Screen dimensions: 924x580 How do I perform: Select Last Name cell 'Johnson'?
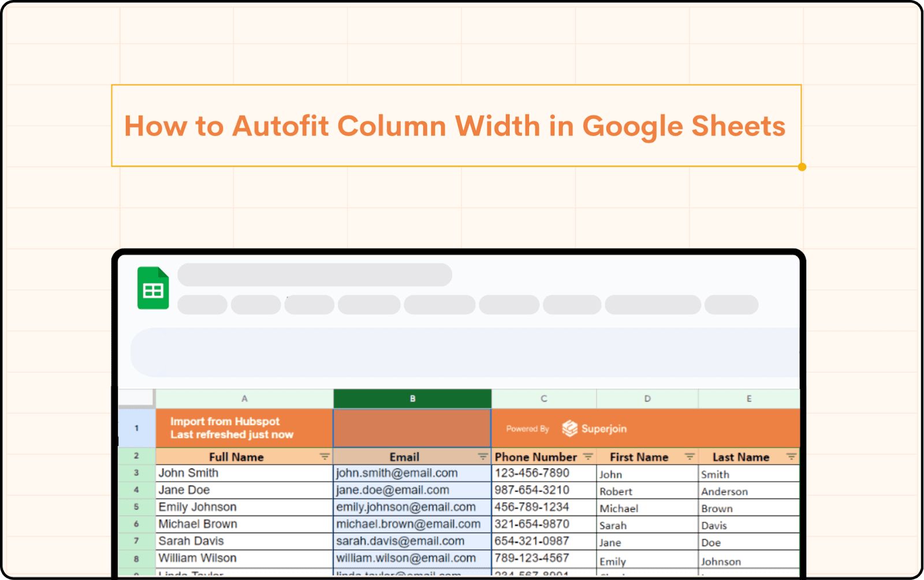click(x=749, y=560)
